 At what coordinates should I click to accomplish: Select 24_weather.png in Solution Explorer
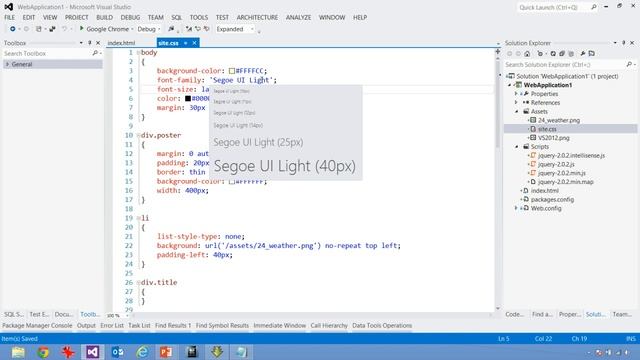click(559, 120)
